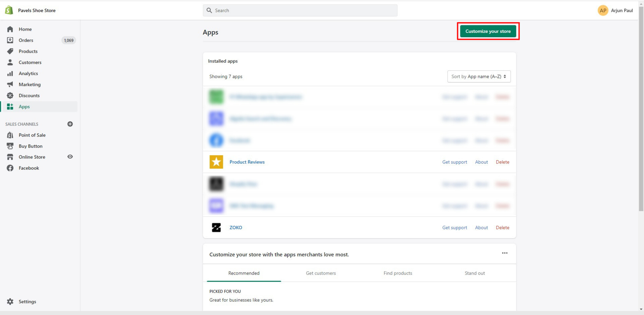Image resolution: width=644 pixels, height=315 pixels.
Task: Click the Customers person icon
Action: tap(10, 62)
